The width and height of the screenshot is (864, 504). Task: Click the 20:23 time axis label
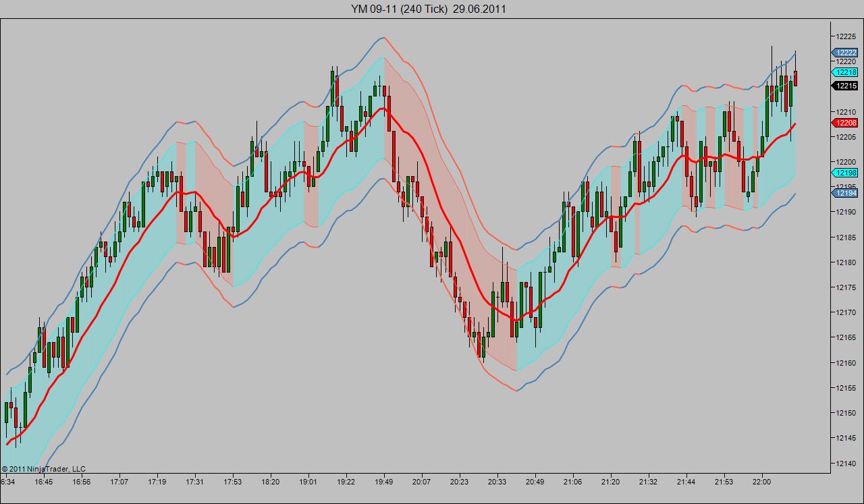click(460, 482)
